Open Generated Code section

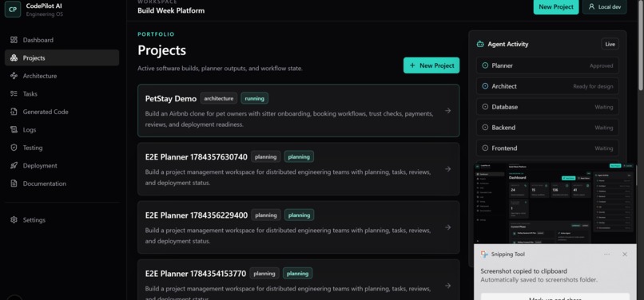62,112
